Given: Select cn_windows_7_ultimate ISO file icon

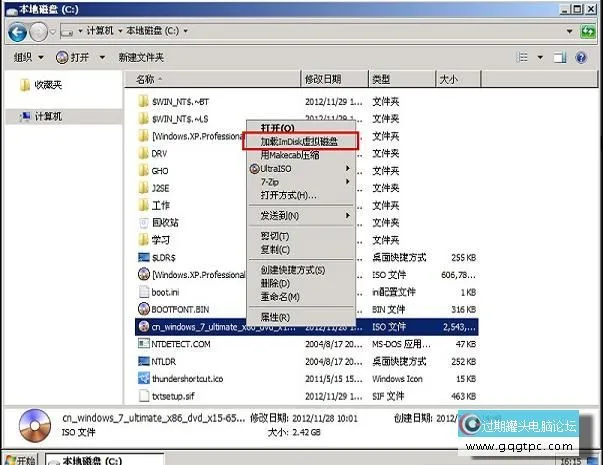Looking at the screenshot, I should [x=144, y=327].
